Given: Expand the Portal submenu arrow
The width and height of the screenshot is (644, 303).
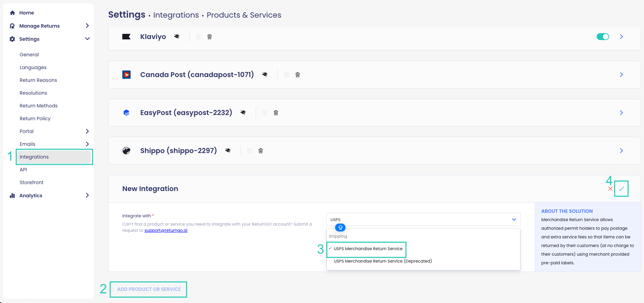Looking at the screenshot, I should 87,131.
